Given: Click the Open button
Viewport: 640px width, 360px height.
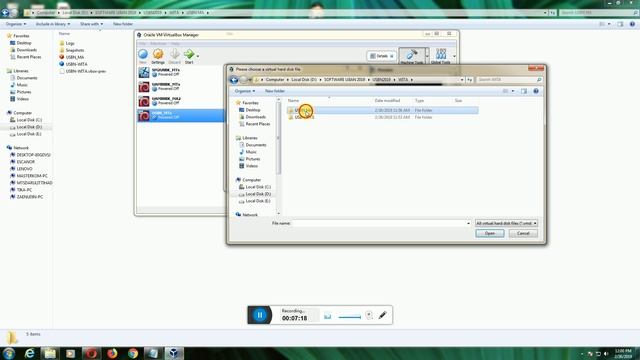Looking at the screenshot, I should coord(490,233).
